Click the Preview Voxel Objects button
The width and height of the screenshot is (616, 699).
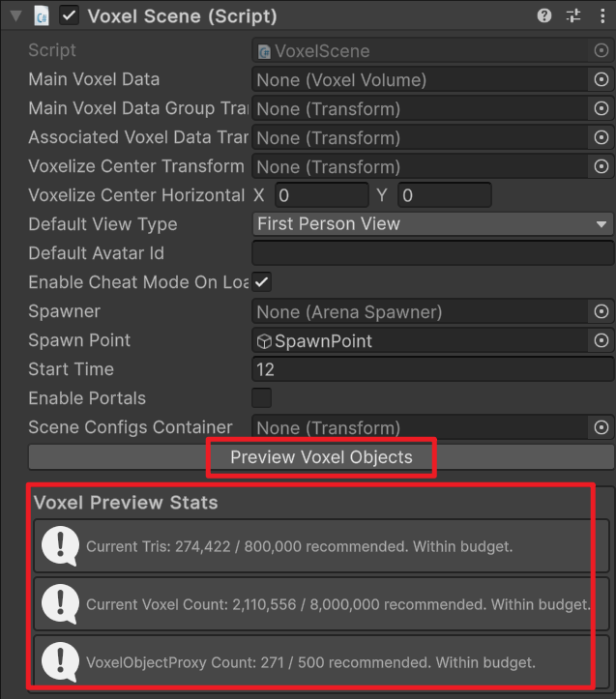coord(321,457)
